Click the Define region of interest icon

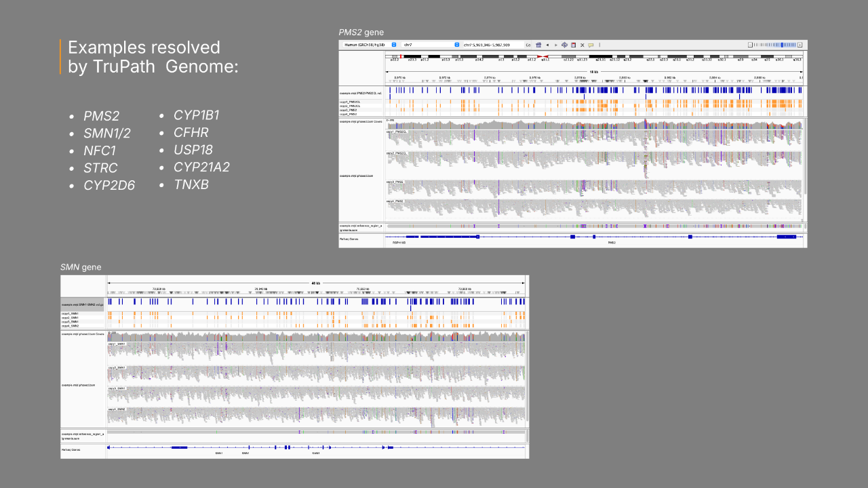(573, 45)
